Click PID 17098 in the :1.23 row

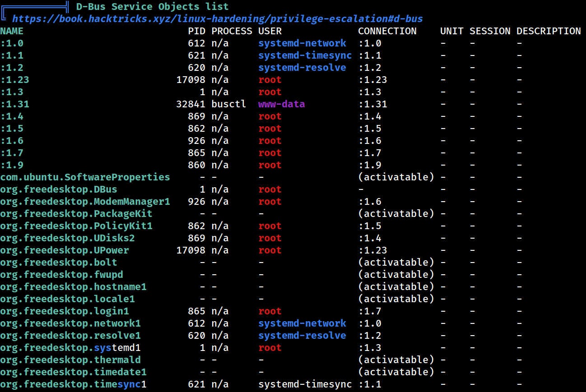click(191, 80)
